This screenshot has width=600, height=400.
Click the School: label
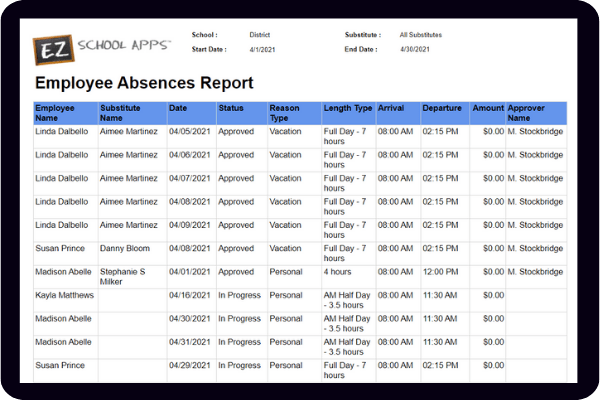click(205, 35)
